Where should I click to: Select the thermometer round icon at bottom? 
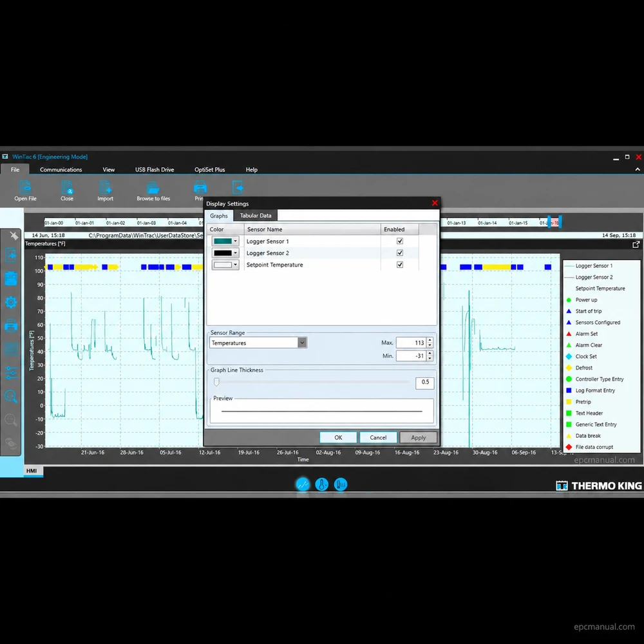click(x=321, y=485)
